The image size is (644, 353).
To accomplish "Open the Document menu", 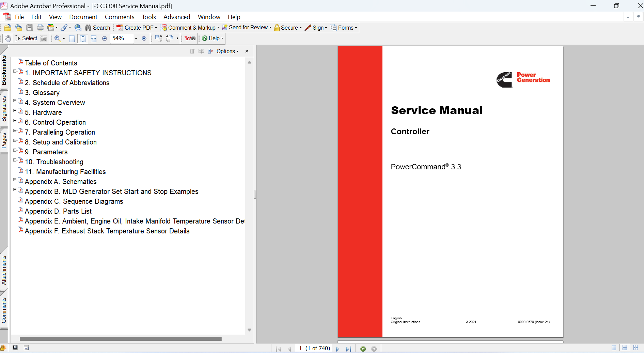I will [83, 17].
